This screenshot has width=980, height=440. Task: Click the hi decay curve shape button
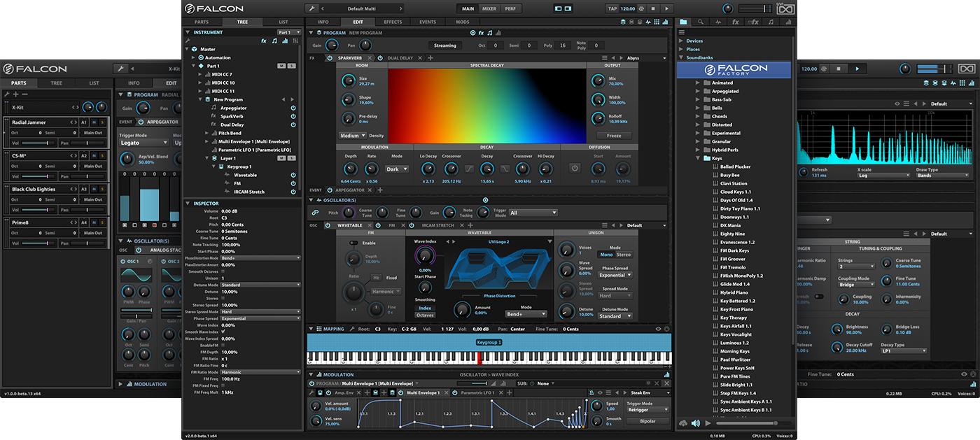(x=505, y=169)
